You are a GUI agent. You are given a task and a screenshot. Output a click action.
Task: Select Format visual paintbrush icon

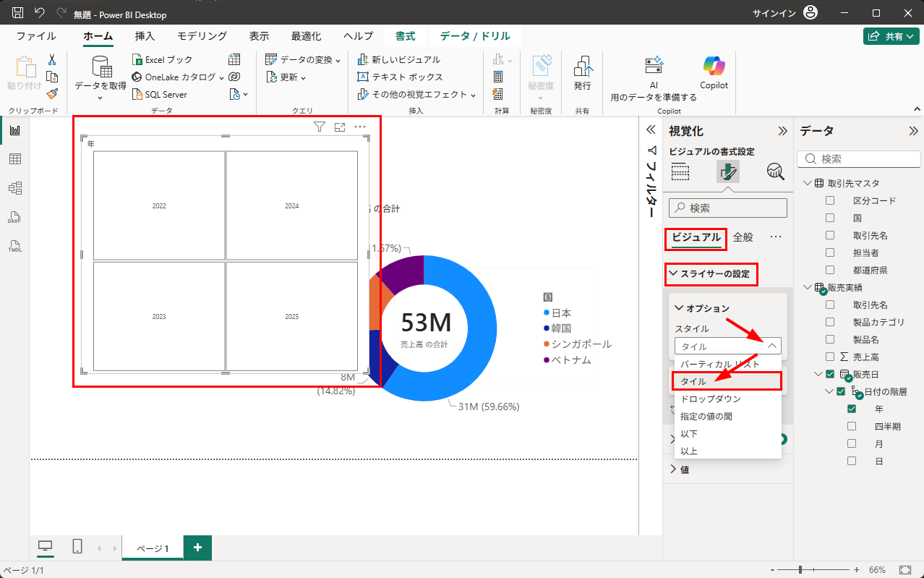[x=728, y=171]
